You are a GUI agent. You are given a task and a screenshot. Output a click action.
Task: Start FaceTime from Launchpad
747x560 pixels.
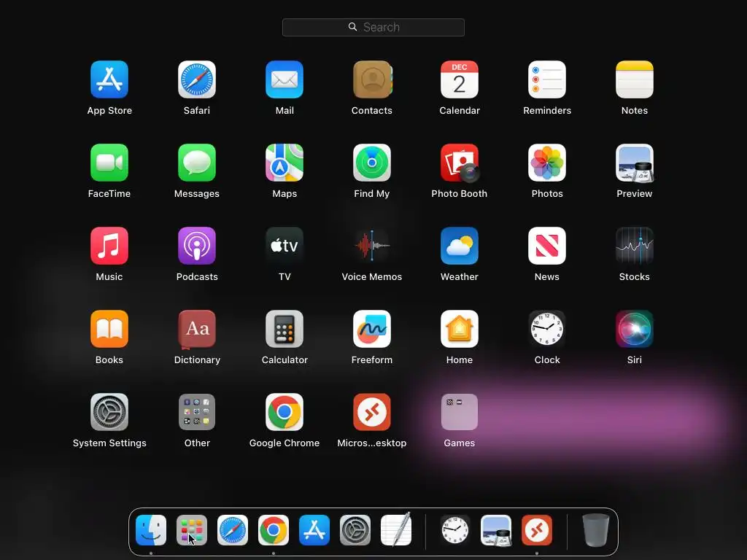click(109, 163)
